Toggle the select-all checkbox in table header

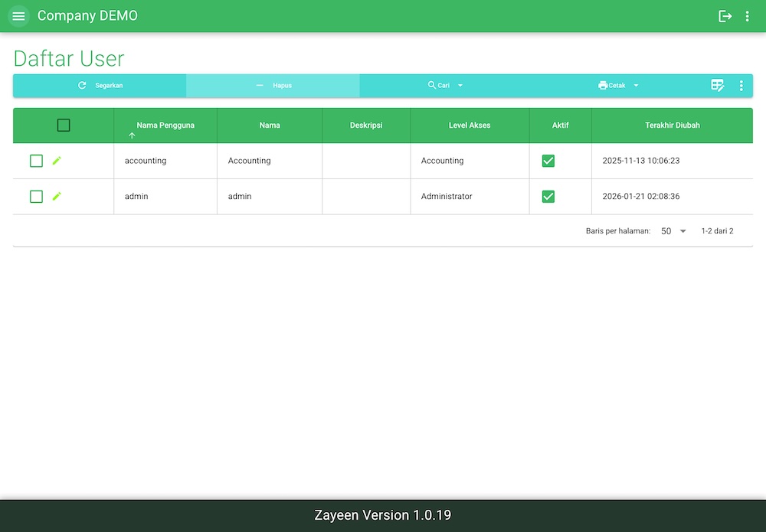click(64, 124)
